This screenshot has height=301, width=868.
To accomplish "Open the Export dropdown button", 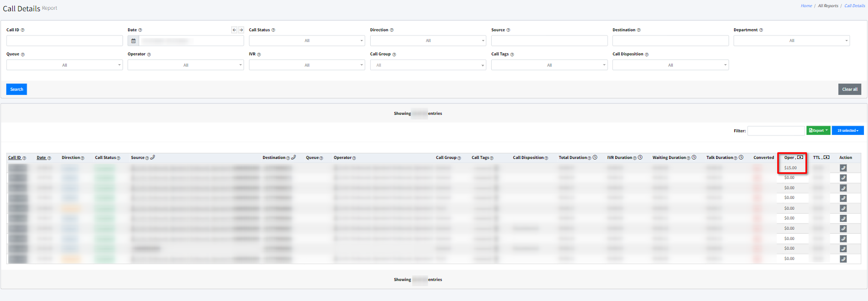I will click(x=818, y=131).
